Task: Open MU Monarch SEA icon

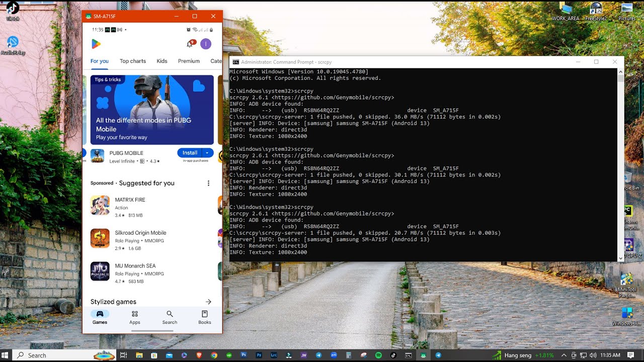Action: (100, 271)
